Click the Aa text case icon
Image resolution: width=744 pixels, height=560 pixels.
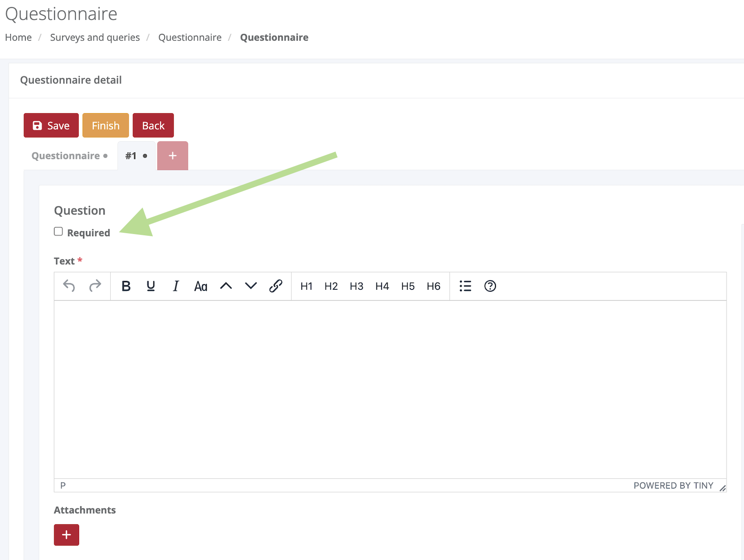coord(200,286)
